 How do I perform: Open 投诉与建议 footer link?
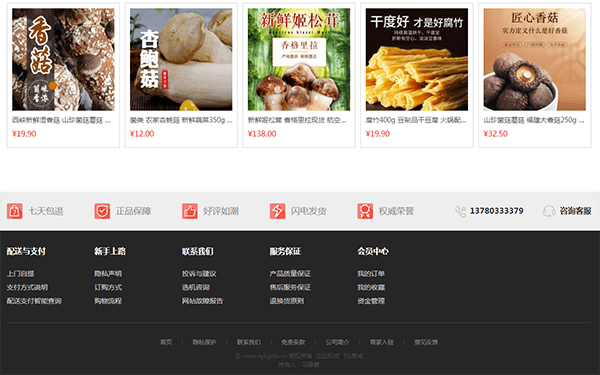point(199,274)
